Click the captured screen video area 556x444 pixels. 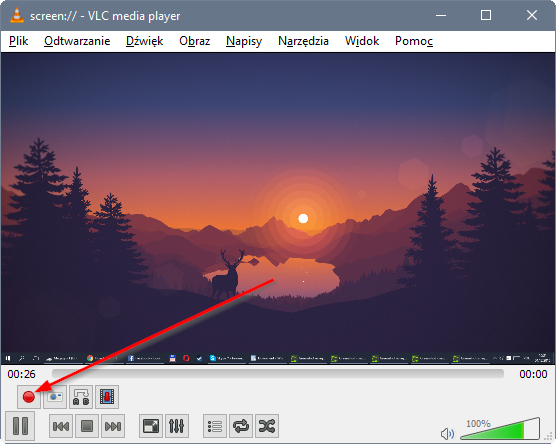click(x=278, y=209)
